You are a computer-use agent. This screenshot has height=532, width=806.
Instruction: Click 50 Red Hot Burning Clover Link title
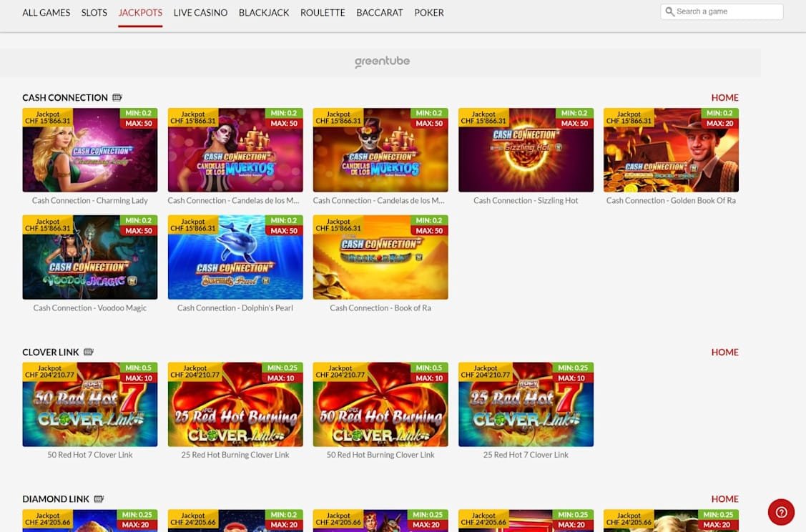pyautogui.click(x=380, y=455)
